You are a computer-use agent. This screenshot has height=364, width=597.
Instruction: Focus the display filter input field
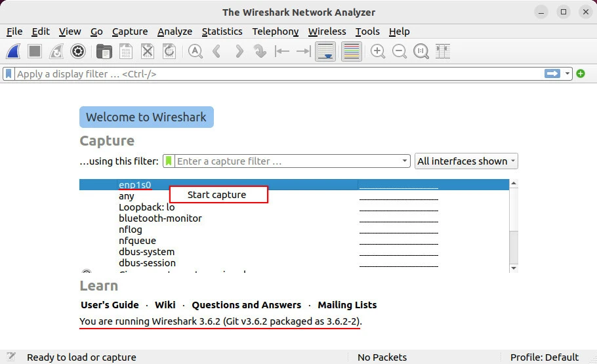[280, 74]
